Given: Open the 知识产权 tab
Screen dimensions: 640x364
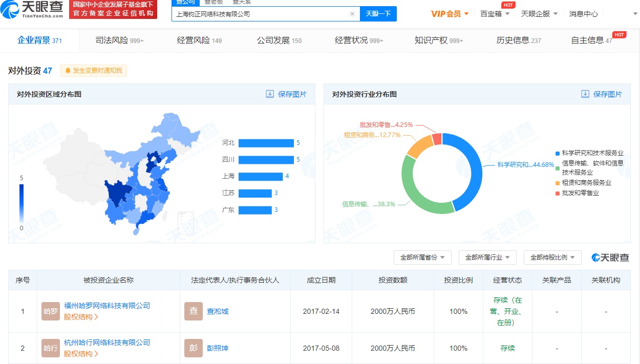Looking at the screenshot, I should [x=438, y=40].
